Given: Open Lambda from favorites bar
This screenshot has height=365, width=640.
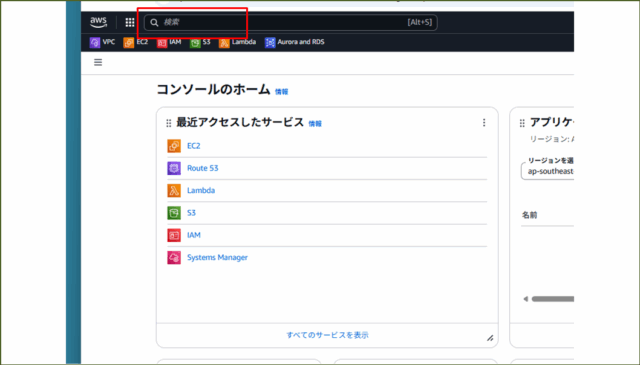Looking at the screenshot, I should (238, 42).
